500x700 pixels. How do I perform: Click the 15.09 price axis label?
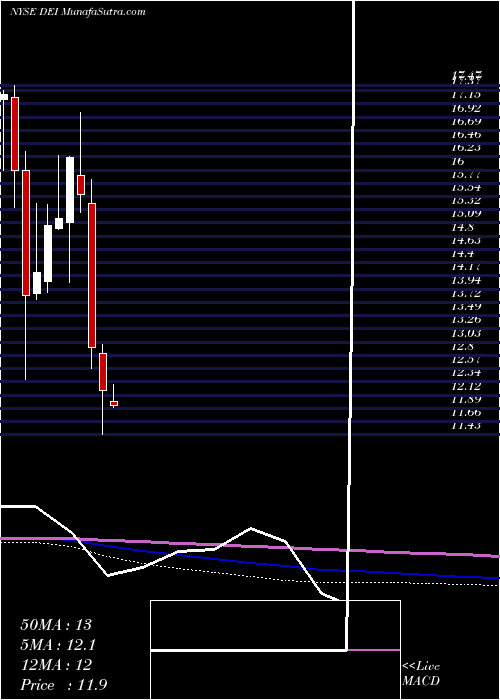466,213
